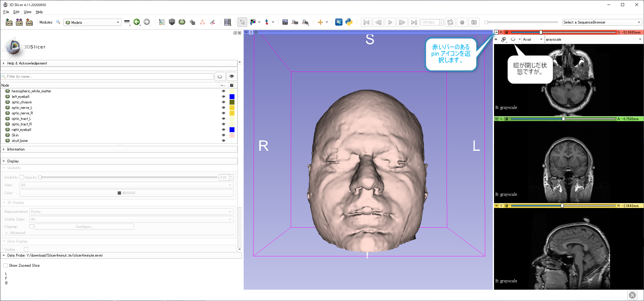This screenshot has width=644, height=301.
Task: Open the Extensions Manager icon
Action: [339, 22]
